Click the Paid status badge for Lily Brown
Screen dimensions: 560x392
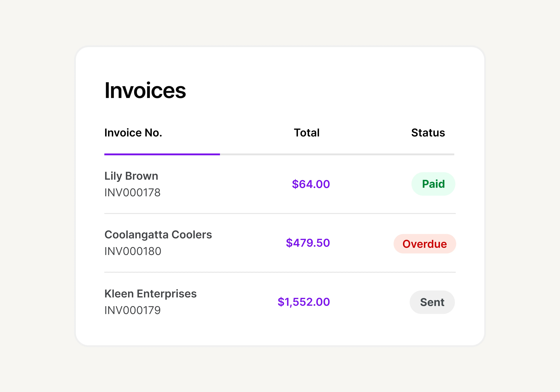pos(433,184)
